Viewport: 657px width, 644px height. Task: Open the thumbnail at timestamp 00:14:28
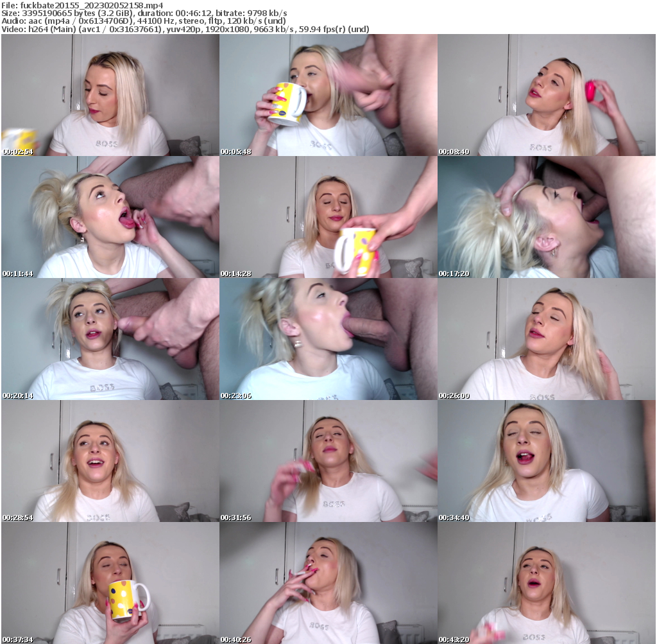[328, 218]
